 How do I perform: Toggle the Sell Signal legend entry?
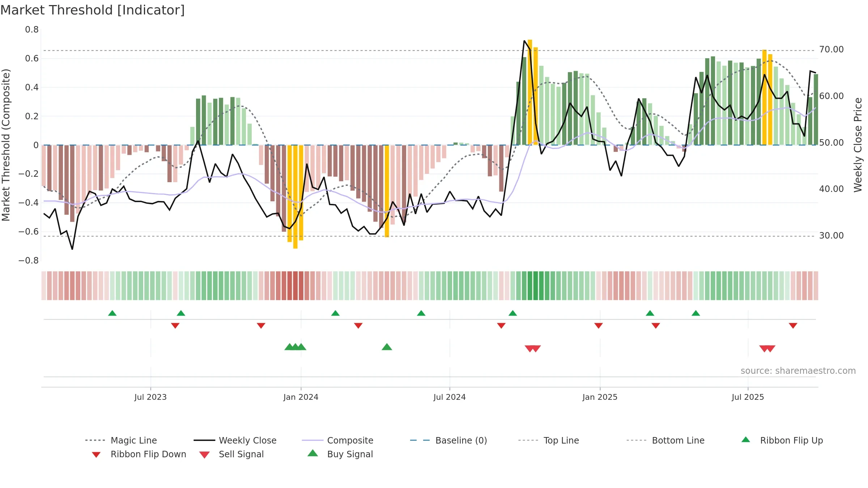pyautogui.click(x=231, y=454)
